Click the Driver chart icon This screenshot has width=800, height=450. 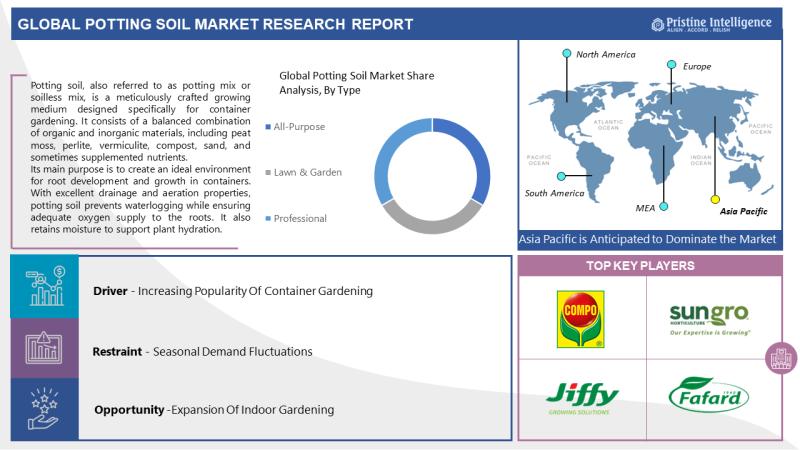(x=45, y=287)
